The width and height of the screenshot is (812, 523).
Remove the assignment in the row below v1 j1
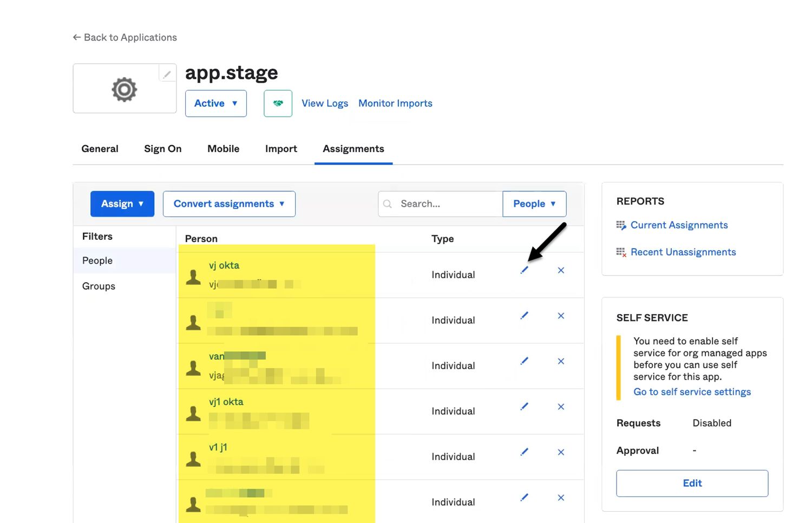[561, 498]
